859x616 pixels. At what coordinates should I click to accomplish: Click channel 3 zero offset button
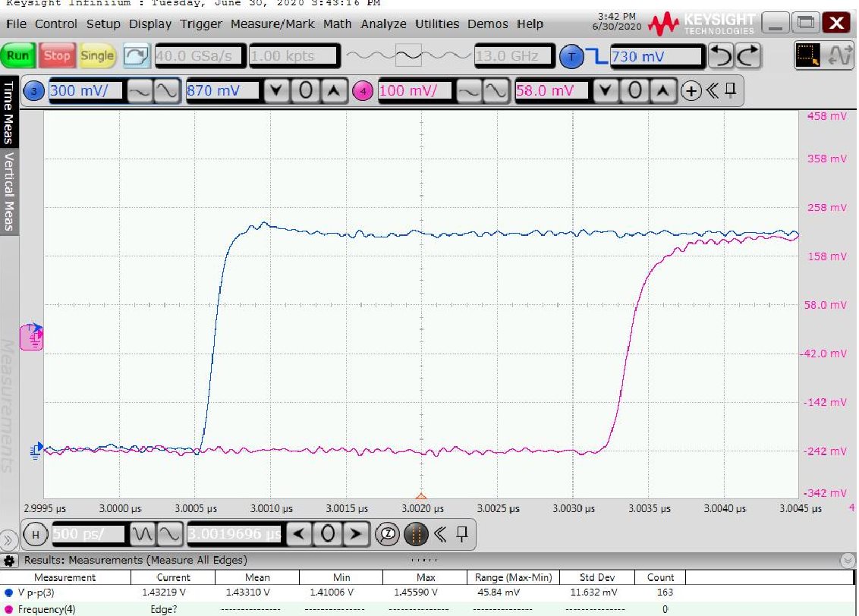[x=305, y=91]
